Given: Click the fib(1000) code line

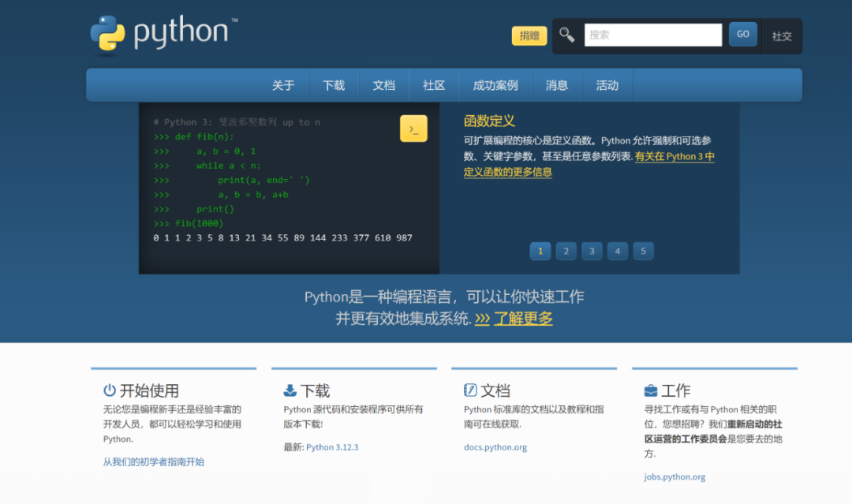Looking at the screenshot, I should point(189,223).
